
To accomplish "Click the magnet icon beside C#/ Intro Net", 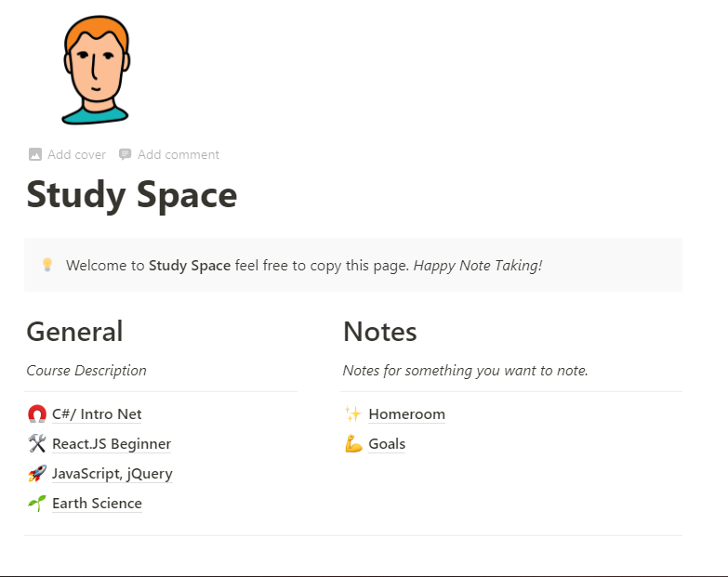I will [x=36, y=414].
